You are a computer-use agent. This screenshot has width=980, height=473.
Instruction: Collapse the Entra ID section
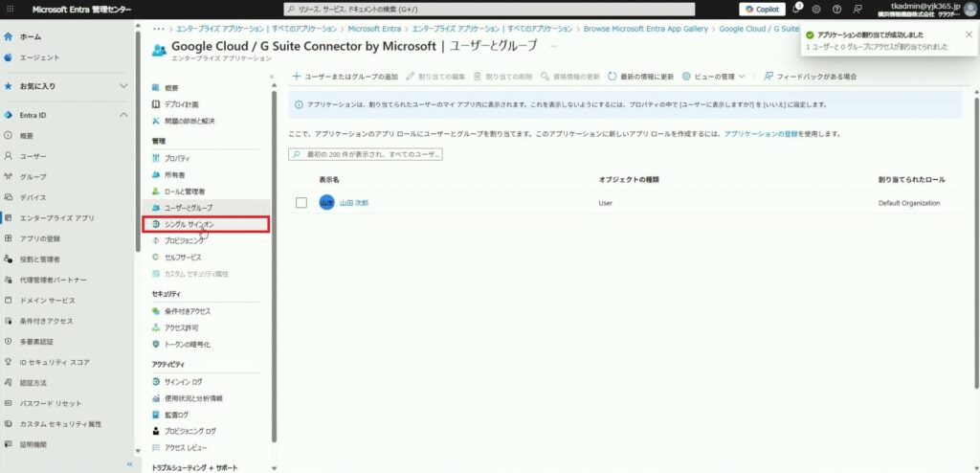tap(122, 116)
